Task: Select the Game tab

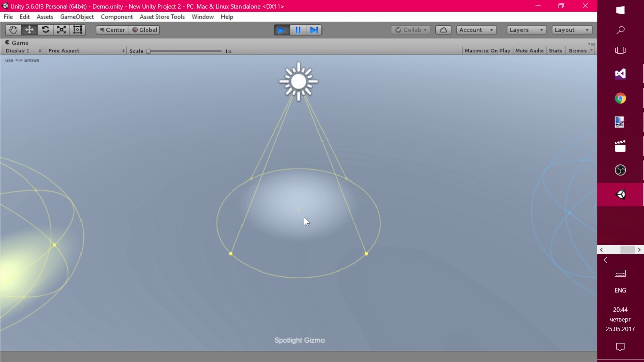Action: point(17,43)
